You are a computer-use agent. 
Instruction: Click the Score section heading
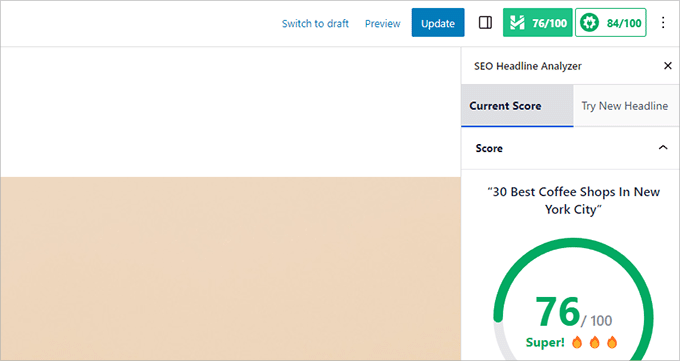tap(489, 148)
